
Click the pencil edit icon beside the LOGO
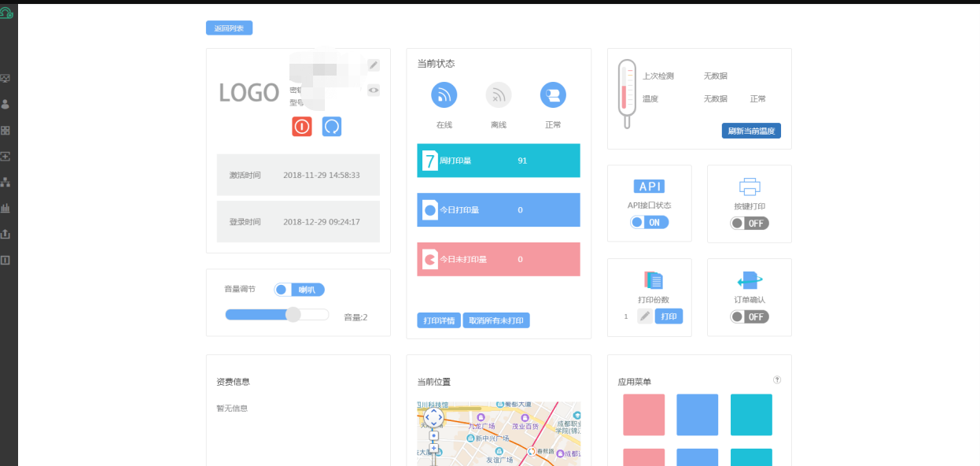[374, 65]
